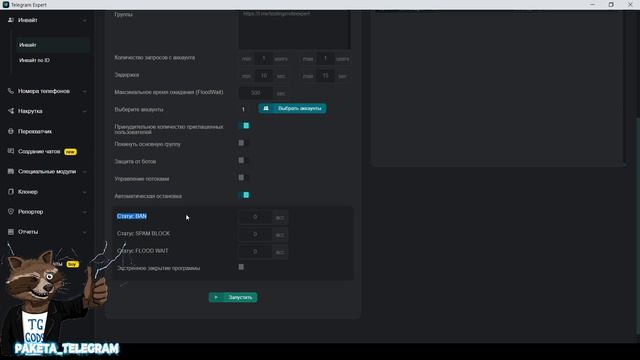Expand the Репортер section chevron

point(84,212)
